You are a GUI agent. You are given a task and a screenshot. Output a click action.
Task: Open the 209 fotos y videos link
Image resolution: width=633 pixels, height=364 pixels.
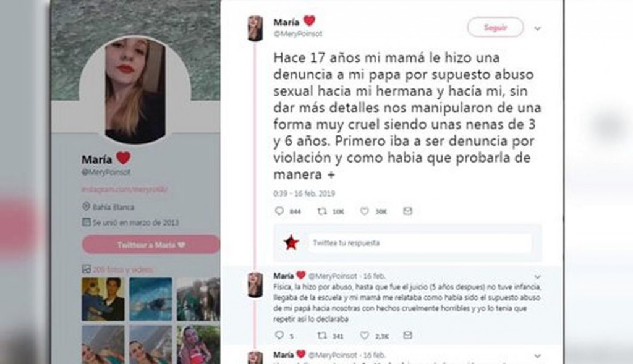(123, 269)
